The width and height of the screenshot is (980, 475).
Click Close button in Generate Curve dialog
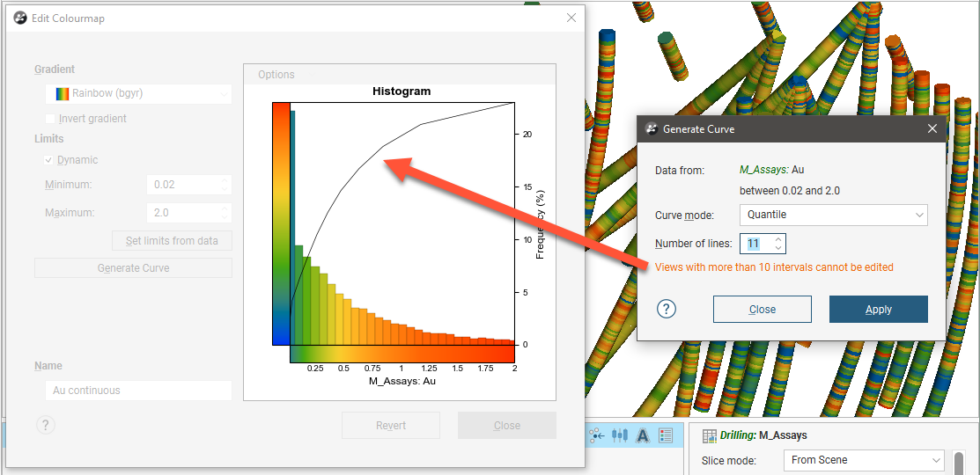coord(762,309)
